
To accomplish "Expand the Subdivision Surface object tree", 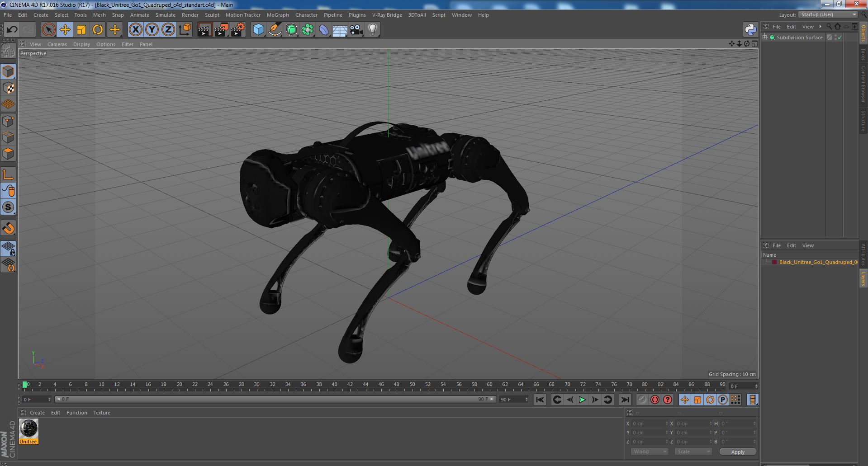I will [765, 38].
